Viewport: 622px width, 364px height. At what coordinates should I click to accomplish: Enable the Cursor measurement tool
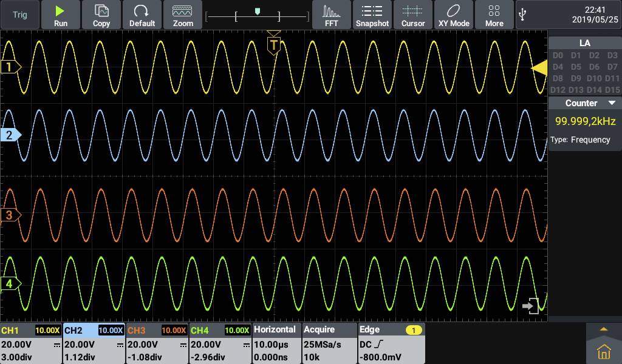tap(413, 15)
